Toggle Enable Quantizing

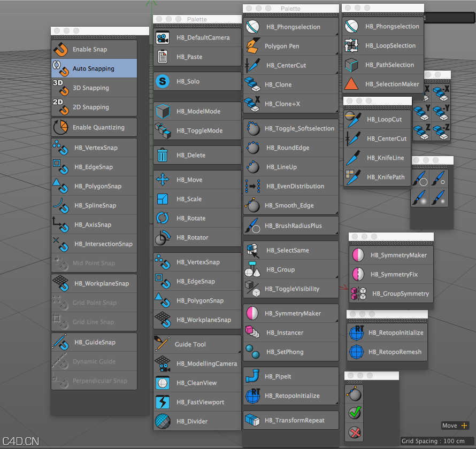94,127
